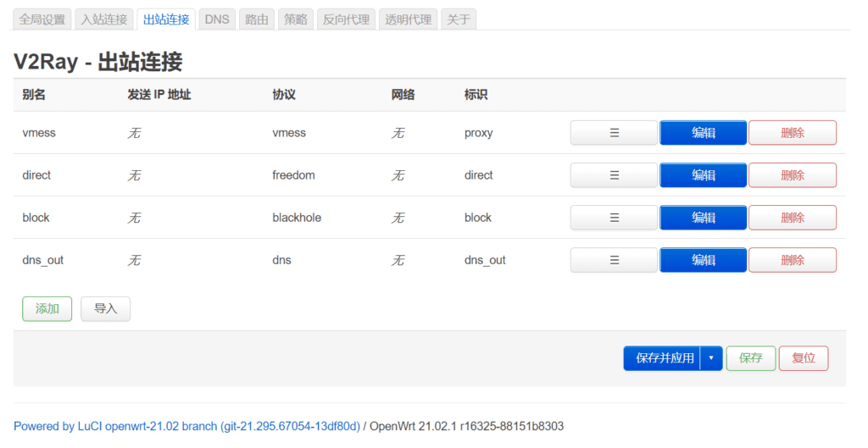Edit the dns_out outbound entry

tap(703, 260)
